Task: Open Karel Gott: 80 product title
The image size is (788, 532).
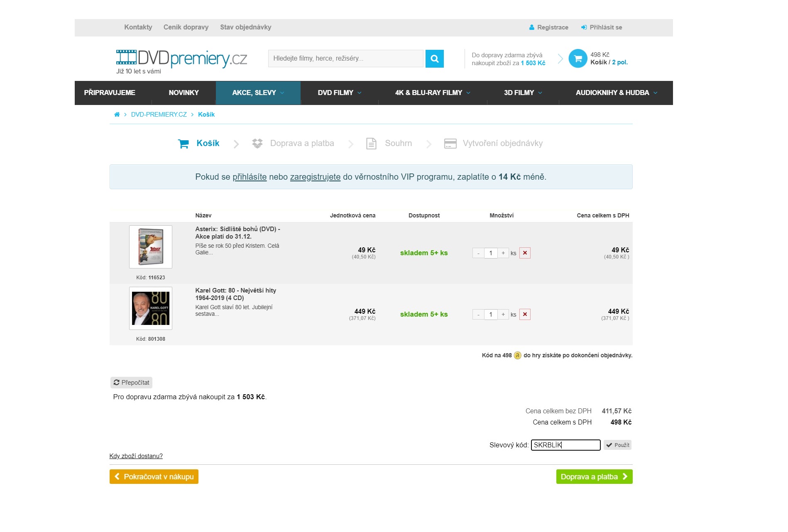Action: coord(235,294)
